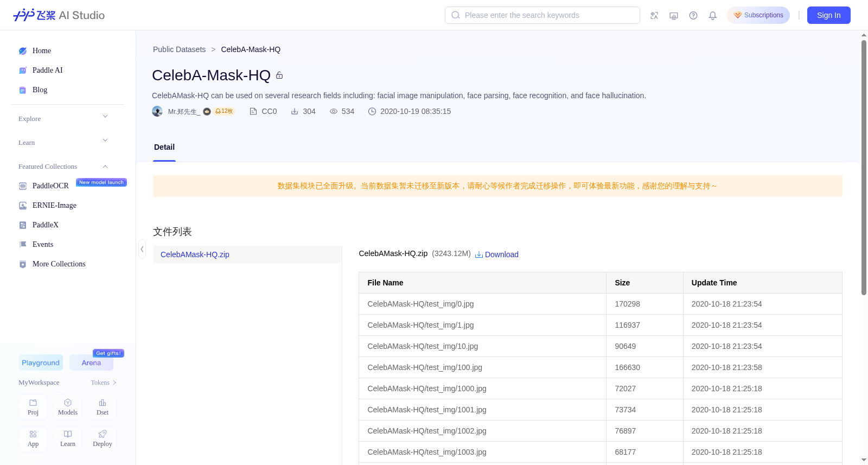Click the page vertical scrollbar thumb
868x465 pixels.
click(x=864, y=167)
